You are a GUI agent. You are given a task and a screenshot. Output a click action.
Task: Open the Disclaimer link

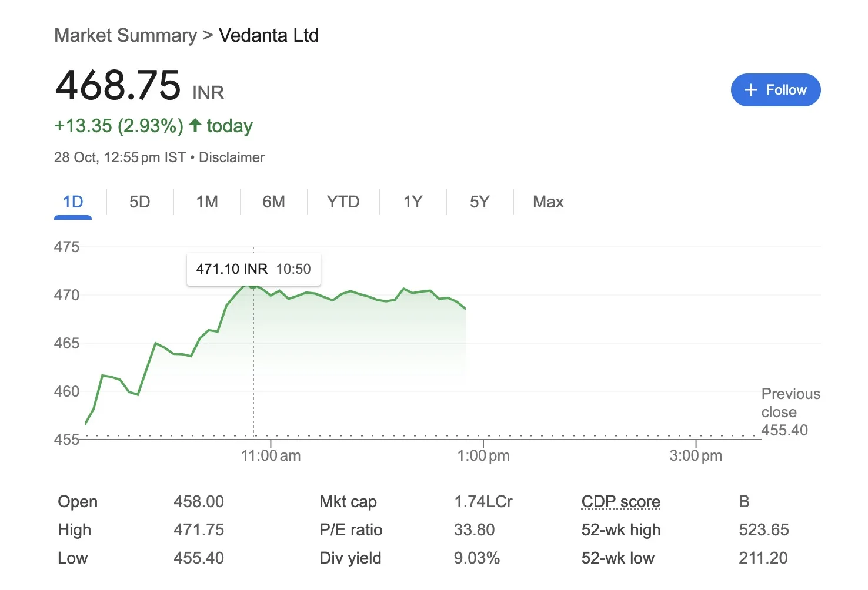tap(231, 157)
